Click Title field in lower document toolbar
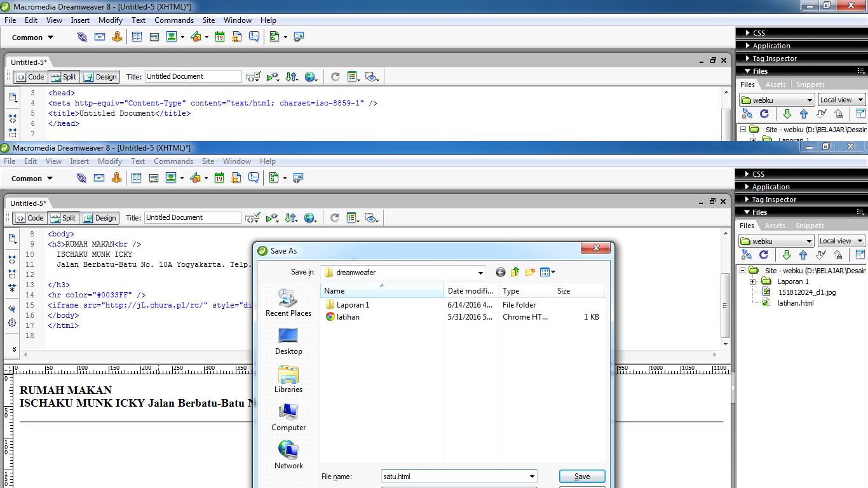This screenshot has width=868, height=488. [x=193, y=218]
